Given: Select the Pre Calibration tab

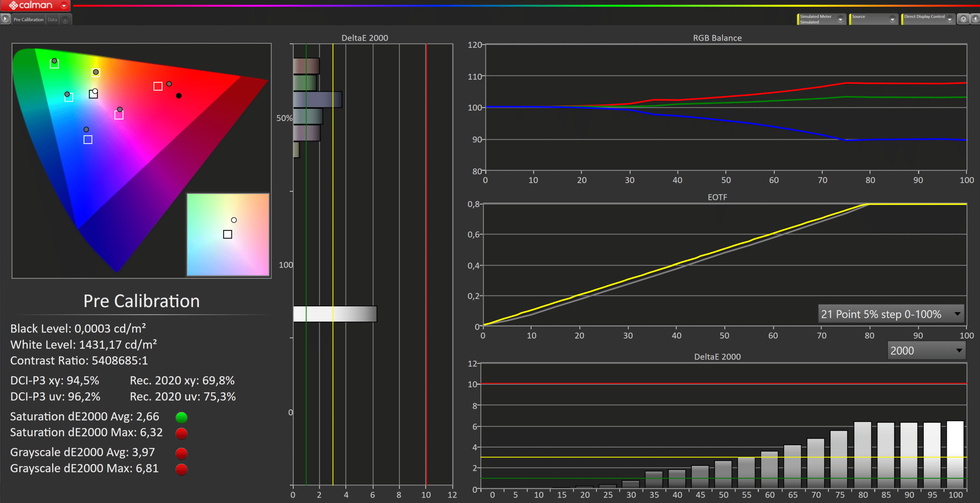Looking at the screenshot, I should tap(28, 20).
